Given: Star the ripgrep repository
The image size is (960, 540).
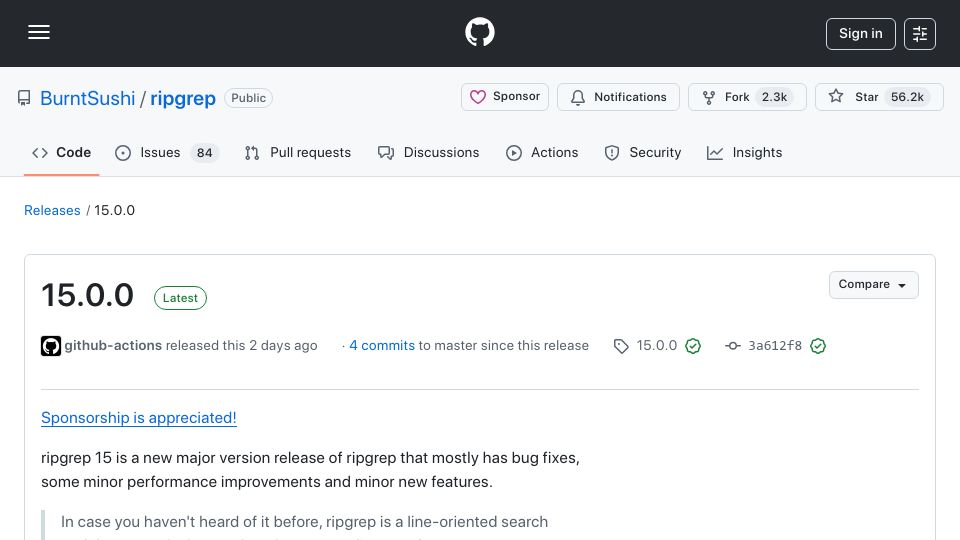Looking at the screenshot, I should [x=879, y=97].
